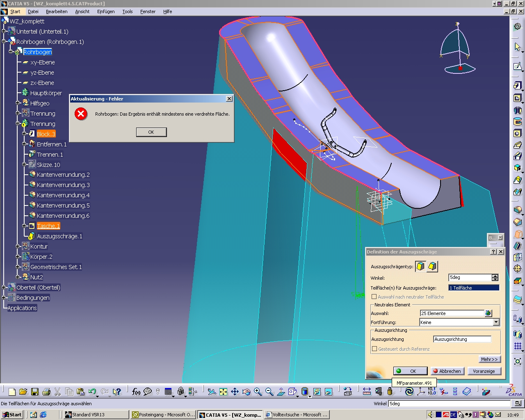Click the Fit All In view icon
Viewport: 525px width, 420px height.
[x=223, y=392]
